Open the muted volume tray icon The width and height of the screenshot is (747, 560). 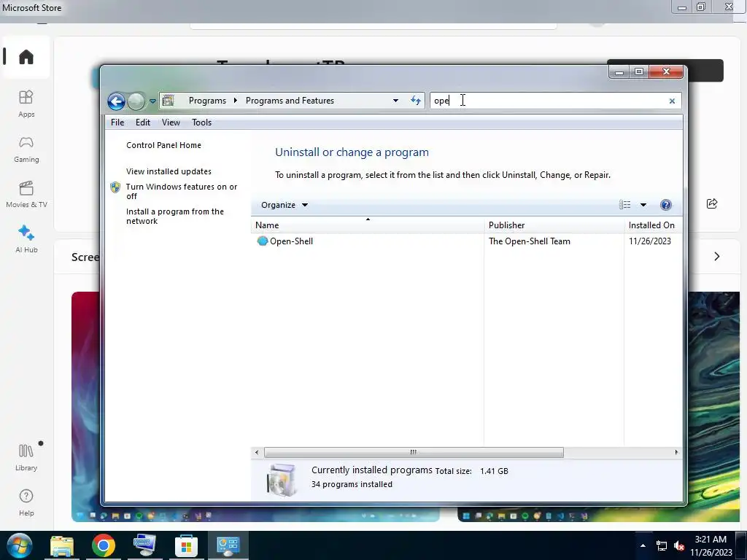click(679, 545)
